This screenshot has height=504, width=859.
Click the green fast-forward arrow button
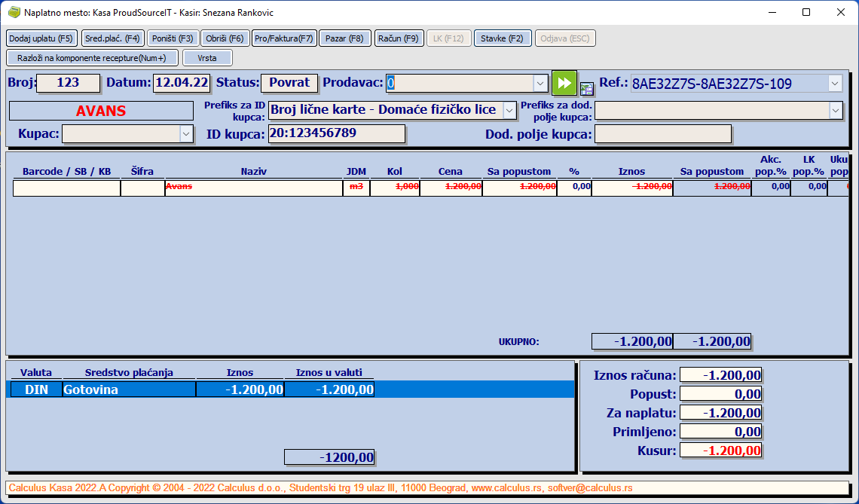pyautogui.click(x=564, y=82)
